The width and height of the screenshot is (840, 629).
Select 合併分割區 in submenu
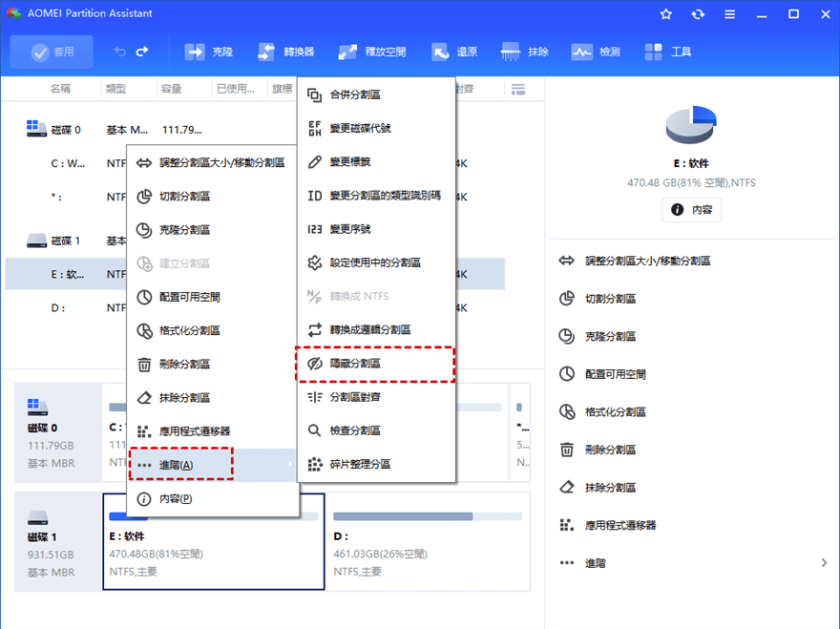(376, 94)
